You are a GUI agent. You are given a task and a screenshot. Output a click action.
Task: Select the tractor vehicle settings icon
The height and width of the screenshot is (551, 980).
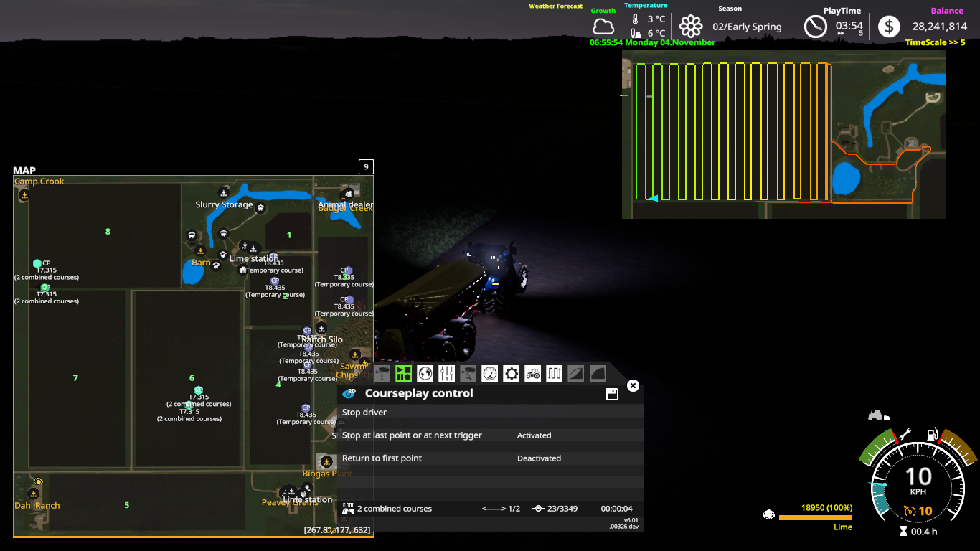[x=532, y=373]
